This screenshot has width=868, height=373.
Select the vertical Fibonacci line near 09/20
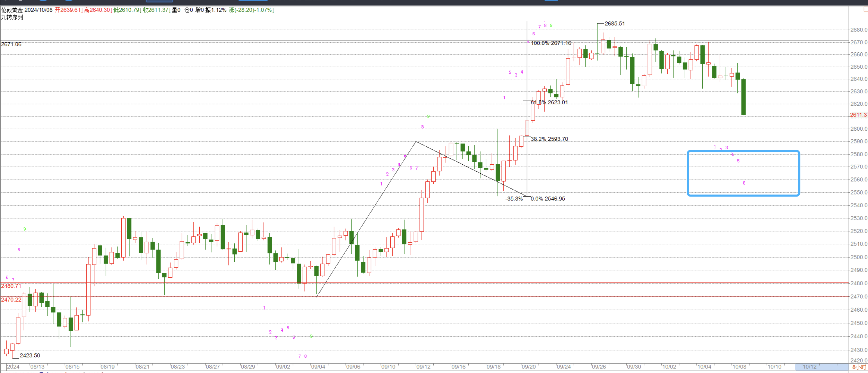tap(527, 109)
